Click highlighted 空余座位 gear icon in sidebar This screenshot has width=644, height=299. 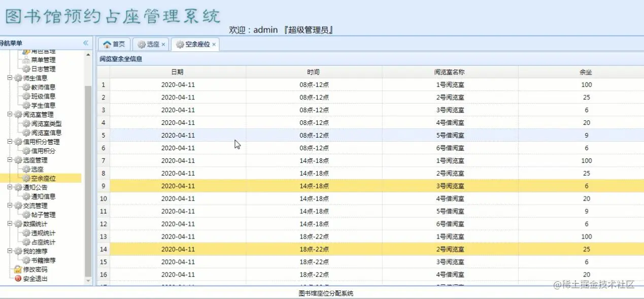point(26,179)
